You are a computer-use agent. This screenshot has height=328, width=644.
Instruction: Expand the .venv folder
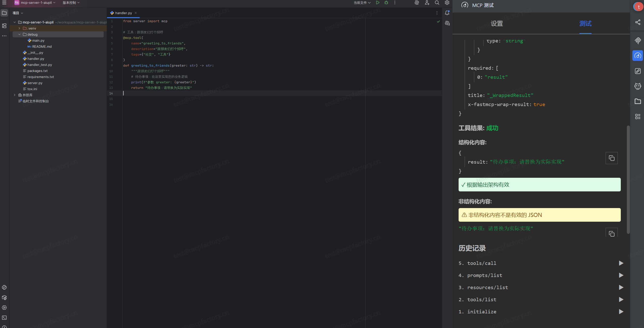[19, 28]
